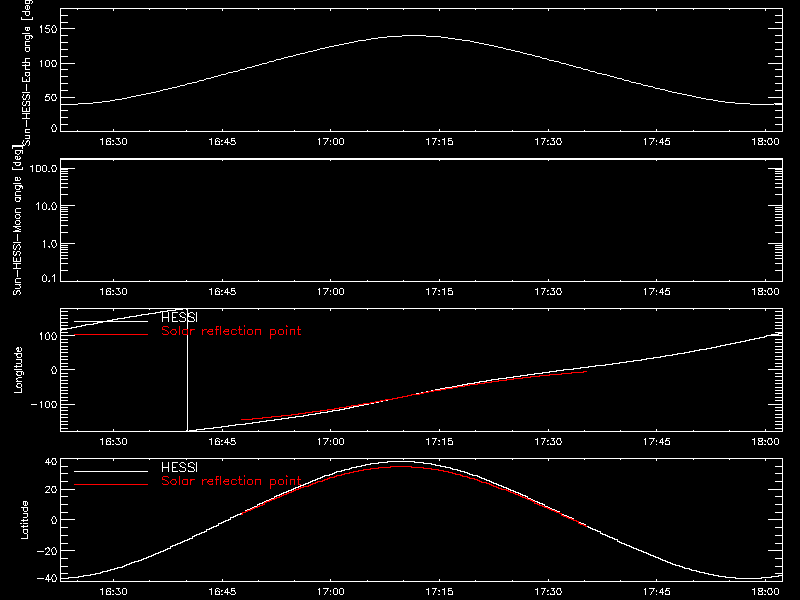Viewport: 800px width, 600px height.
Task: Click 18:00 time label under Latitude plot
Action: tap(765, 592)
